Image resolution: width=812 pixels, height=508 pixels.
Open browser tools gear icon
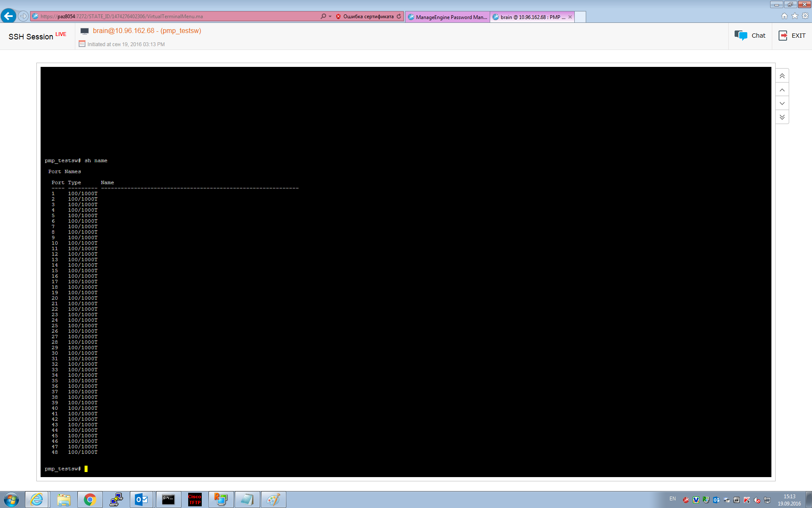(x=805, y=16)
